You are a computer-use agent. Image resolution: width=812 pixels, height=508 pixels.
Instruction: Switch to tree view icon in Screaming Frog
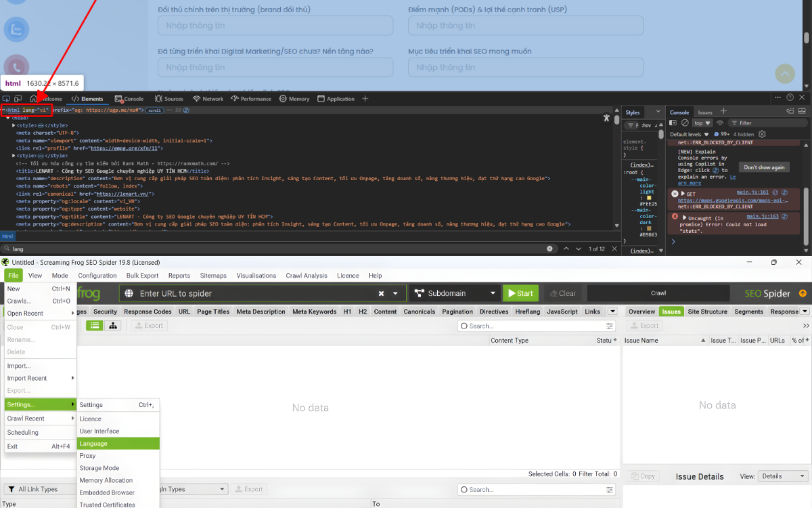pos(112,326)
